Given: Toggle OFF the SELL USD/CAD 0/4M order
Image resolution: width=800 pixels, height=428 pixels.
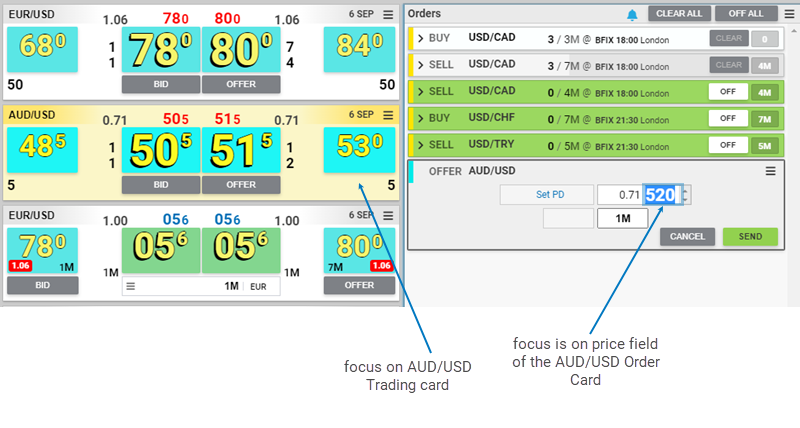Looking at the screenshot, I should 728,92.
